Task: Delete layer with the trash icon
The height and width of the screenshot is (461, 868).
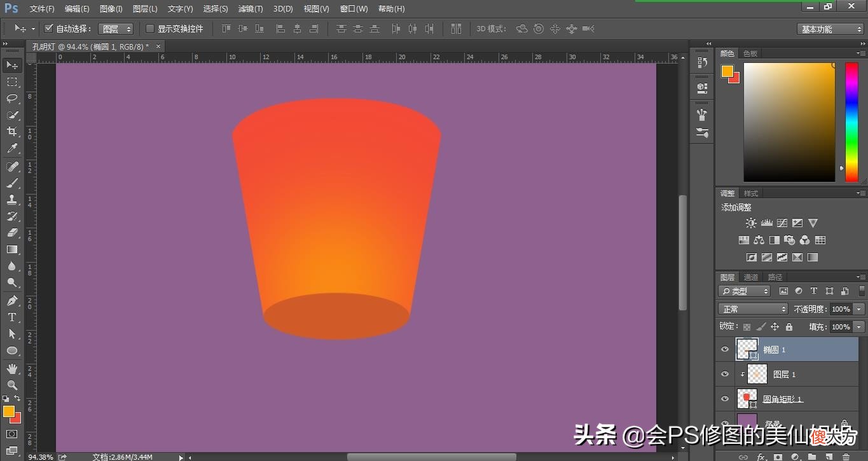Action: 846,457
